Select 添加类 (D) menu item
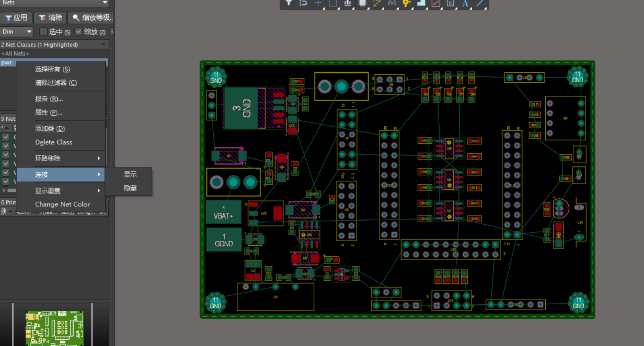 (x=61, y=129)
